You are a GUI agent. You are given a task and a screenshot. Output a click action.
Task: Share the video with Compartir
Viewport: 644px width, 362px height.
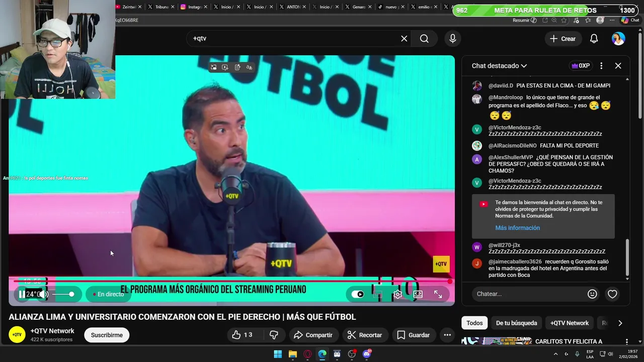coord(313,335)
